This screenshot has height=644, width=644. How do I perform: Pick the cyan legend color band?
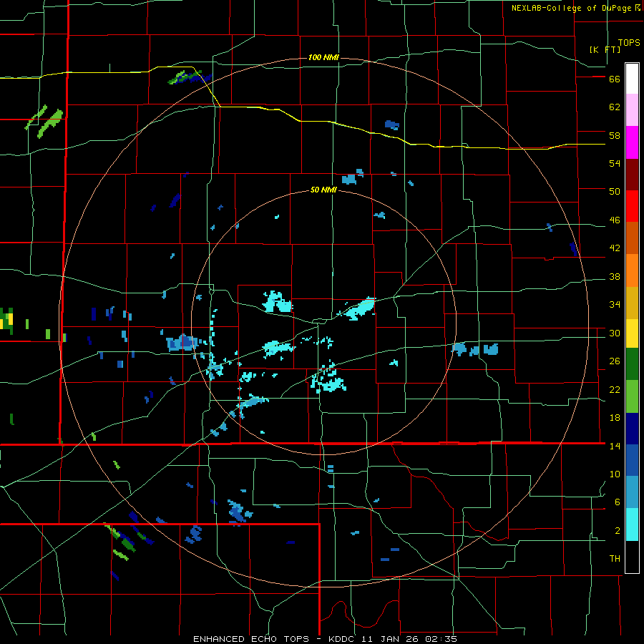pos(632,525)
